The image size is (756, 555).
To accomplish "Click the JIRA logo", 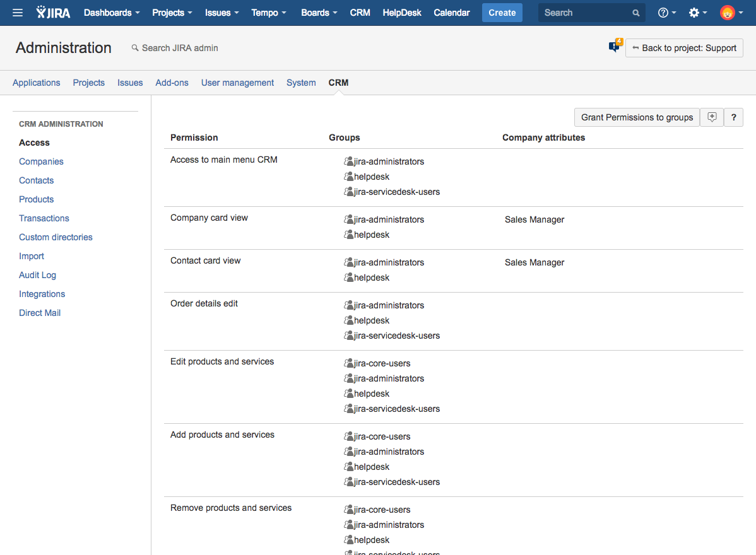I will coord(53,13).
